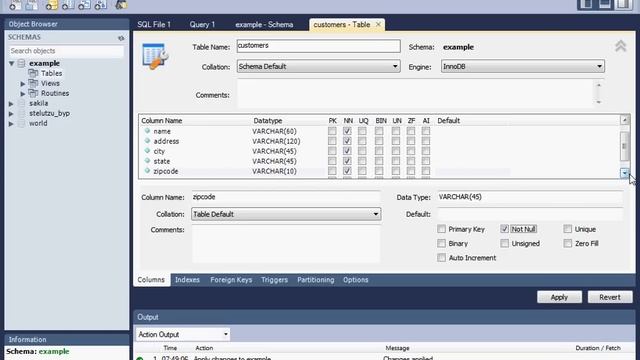Click the create new table toolbar icon

tap(68, 5)
